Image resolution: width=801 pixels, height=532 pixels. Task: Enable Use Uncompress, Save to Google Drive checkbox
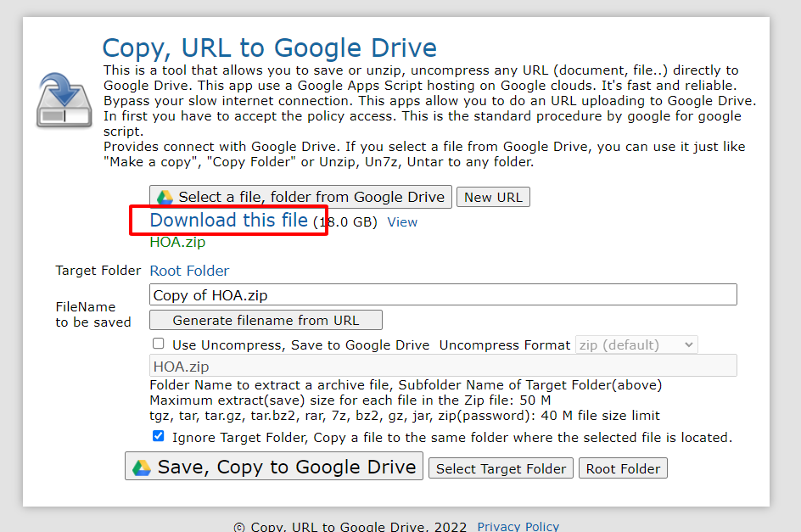159,344
